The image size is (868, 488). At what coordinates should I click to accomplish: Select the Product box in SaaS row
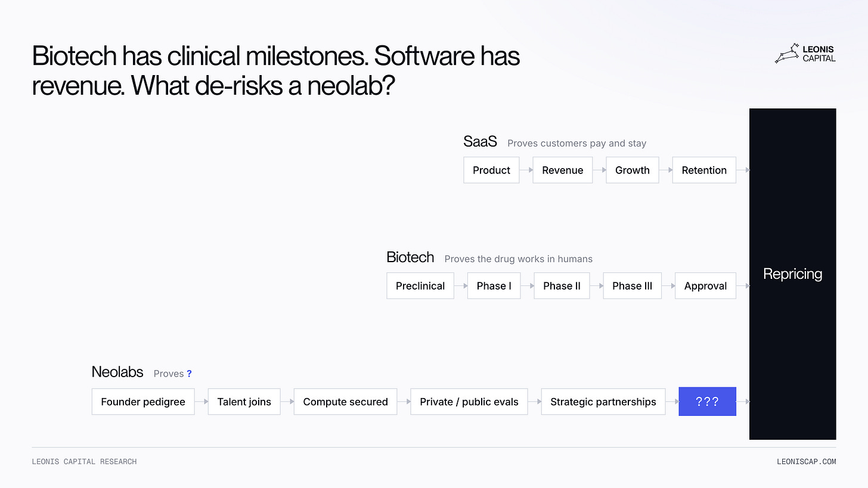point(491,170)
